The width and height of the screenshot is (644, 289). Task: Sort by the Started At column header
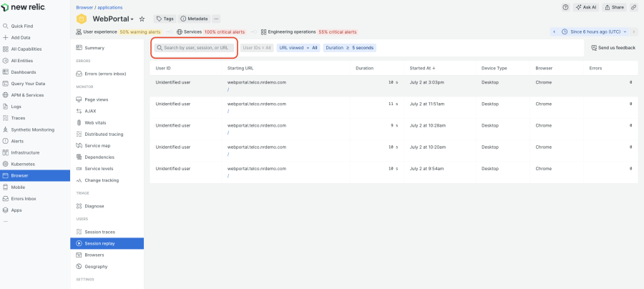pos(423,68)
